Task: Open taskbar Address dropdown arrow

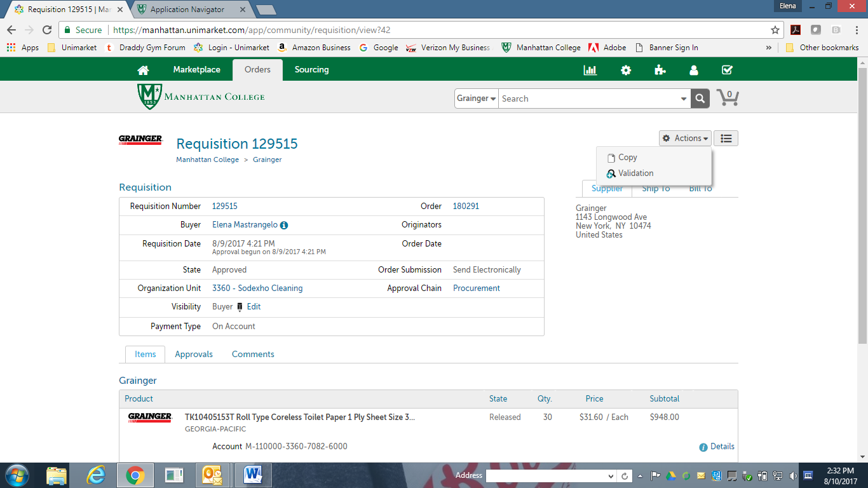Action: pyautogui.click(x=611, y=475)
